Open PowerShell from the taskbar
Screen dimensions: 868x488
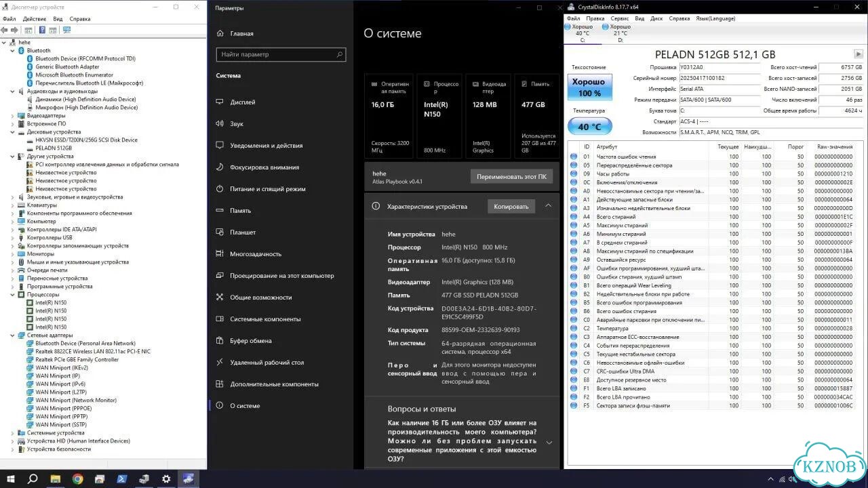coord(122,479)
